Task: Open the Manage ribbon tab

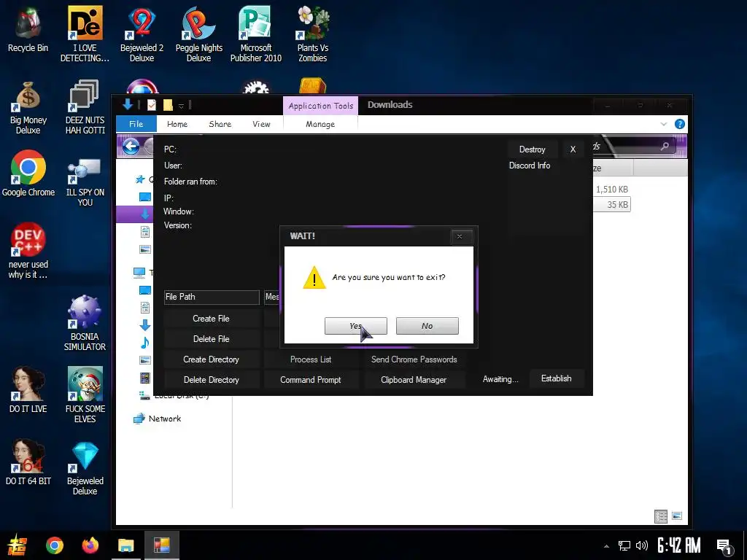Action: pos(320,124)
